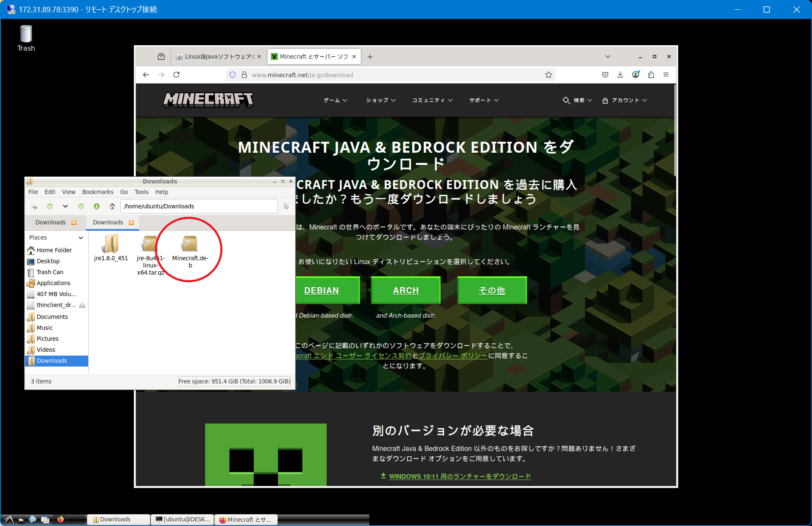Click WINDOWS 10/11 launcher download link
This screenshot has width=812, height=526.
click(x=460, y=476)
